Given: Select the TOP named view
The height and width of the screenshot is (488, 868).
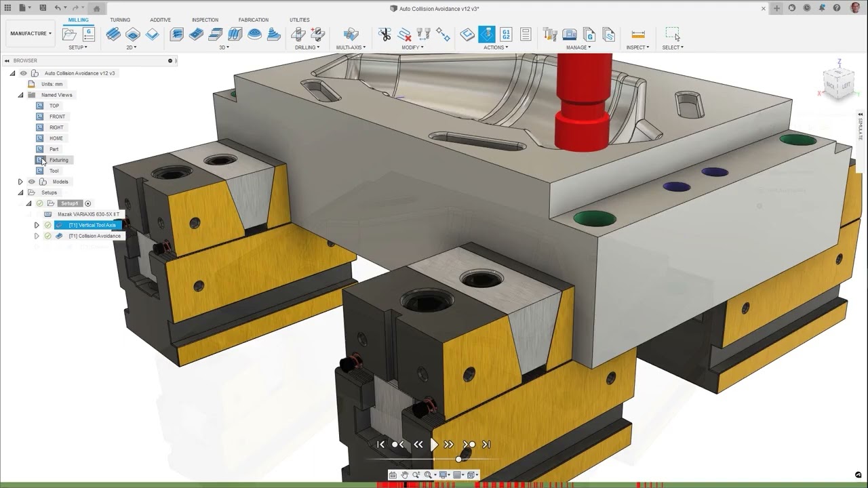Looking at the screenshot, I should [54, 106].
